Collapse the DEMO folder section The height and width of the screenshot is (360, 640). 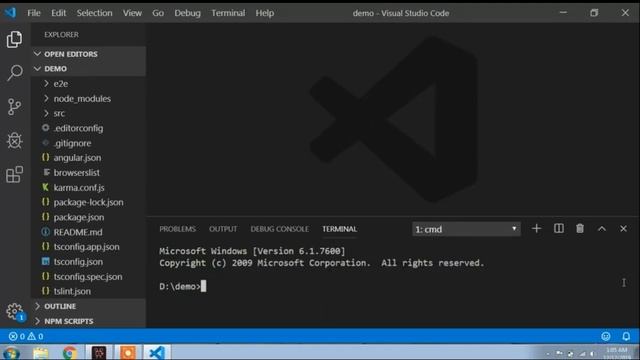pyautogui.click(x=88, y=69)
